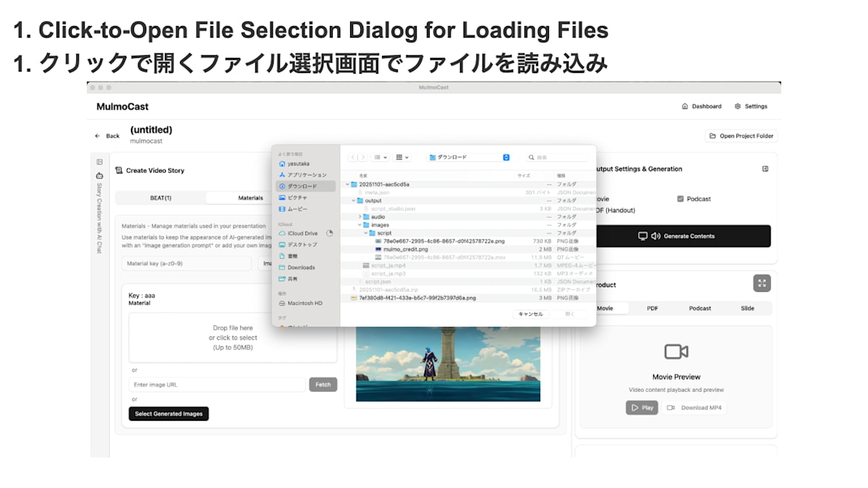Switch the file dialog to list view

(378, 157)
